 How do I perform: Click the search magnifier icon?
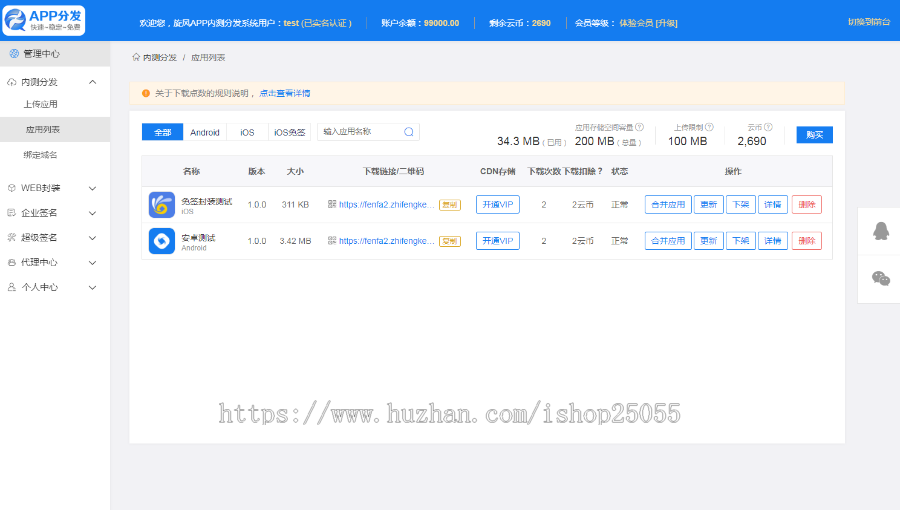click(409, 132)
